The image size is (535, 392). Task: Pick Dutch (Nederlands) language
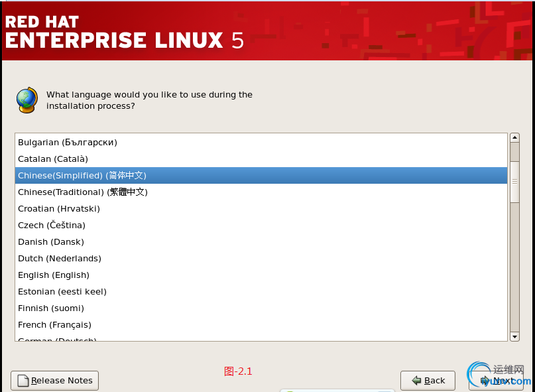tap(60, 258)
